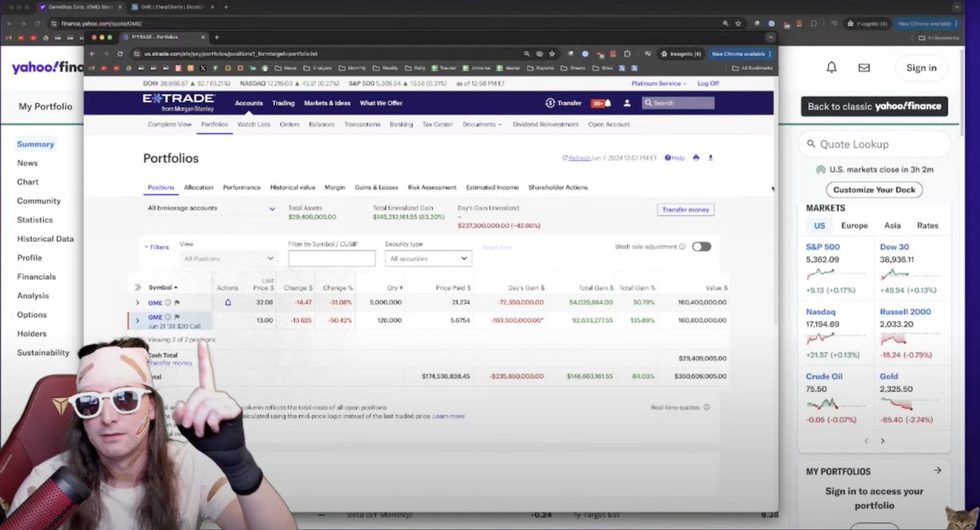Open the Platinum Service dropdown
Image resolution: width=980 pixels, height=530 pixels.
pyautogui.click(x=660, y=83)
